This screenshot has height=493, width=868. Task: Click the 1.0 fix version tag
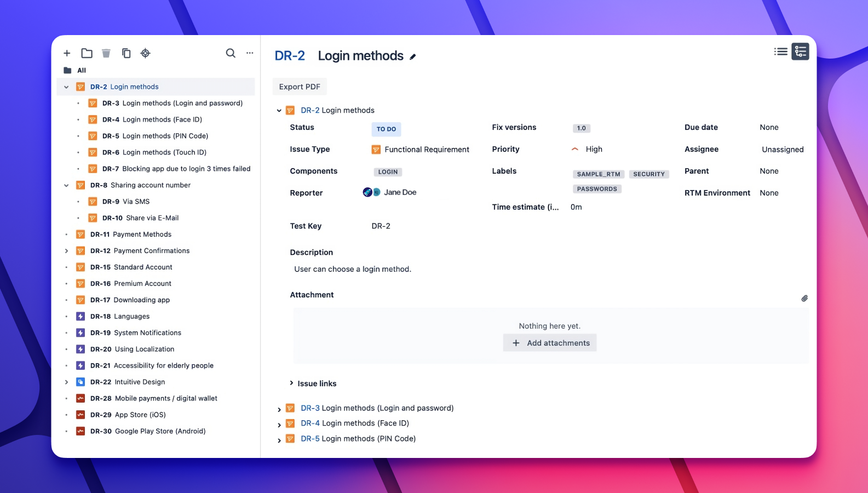582,128
